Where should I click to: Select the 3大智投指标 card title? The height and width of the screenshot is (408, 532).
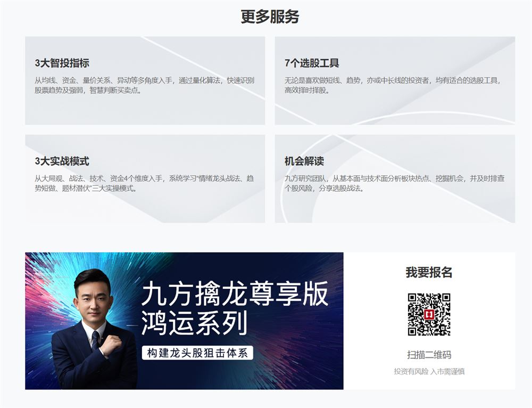click(62, 63)
